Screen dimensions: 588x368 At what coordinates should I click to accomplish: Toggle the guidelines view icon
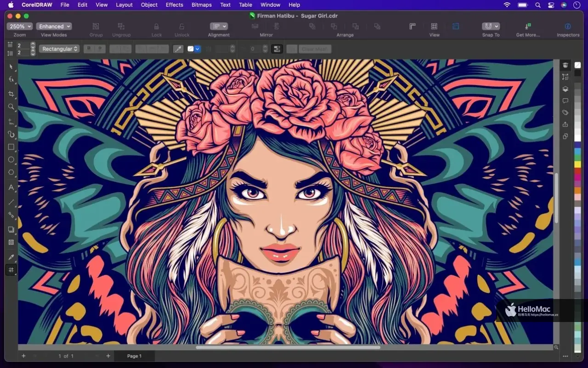coord(456,27)
